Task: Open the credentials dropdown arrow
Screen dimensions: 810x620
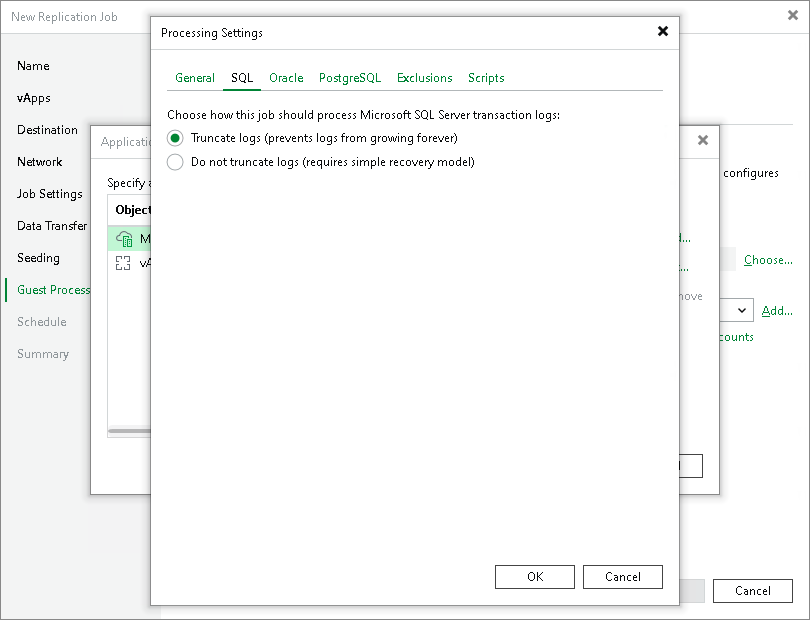Action: click(742, 311)
